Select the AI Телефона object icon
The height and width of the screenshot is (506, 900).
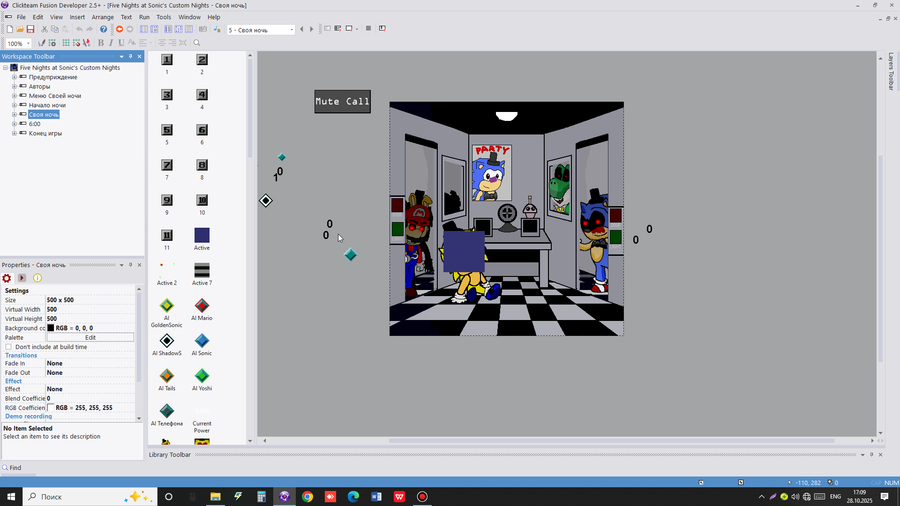[166, 411]
